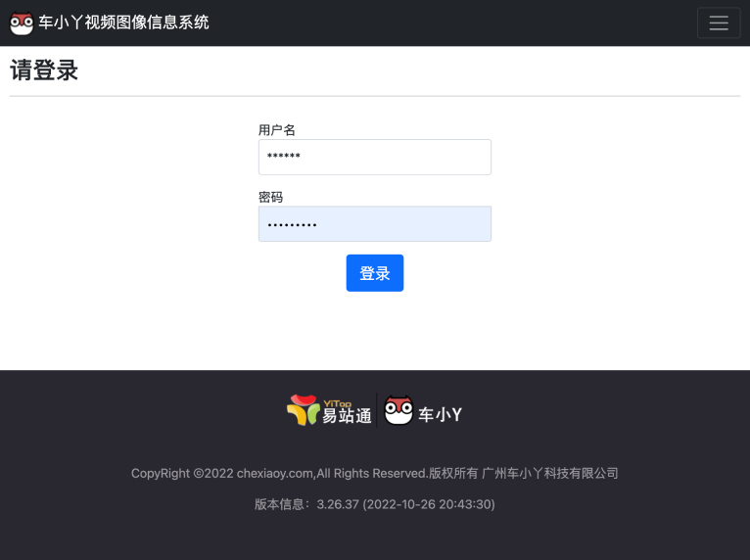This screenshot has width=750, height=560.
Task: Click the 车小Y owl footer logo
Action: 423,410
